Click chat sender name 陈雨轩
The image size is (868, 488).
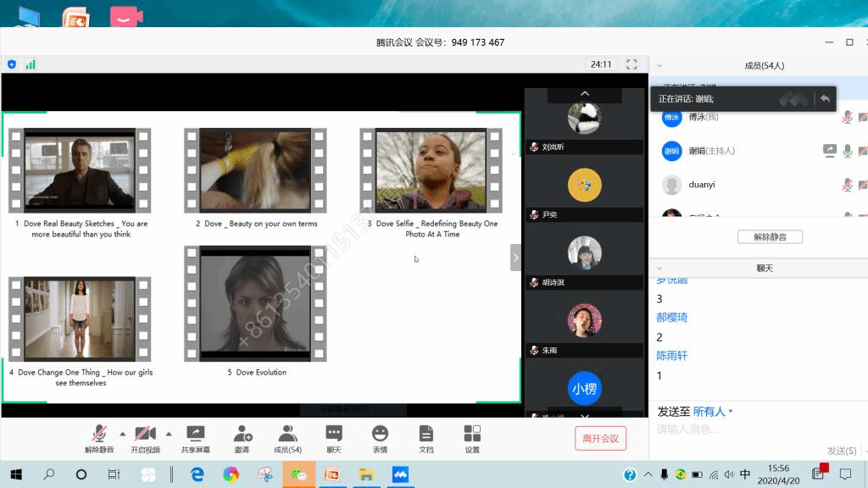[671, 356]
